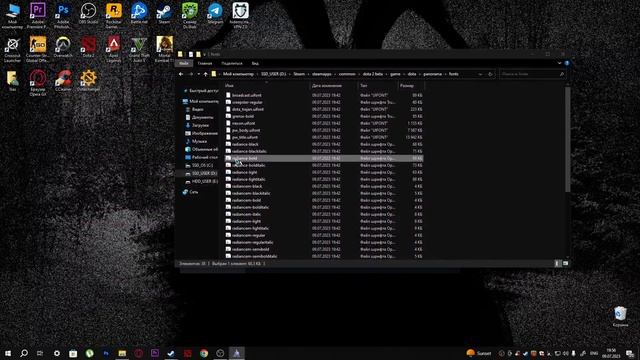Open the Файл tab in Explorer
Image resolution: width=640 pixels, height=360 pixels.
coord(184,63)
